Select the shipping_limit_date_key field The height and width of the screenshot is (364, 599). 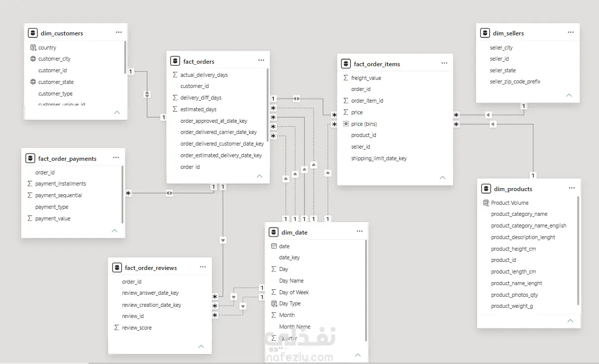(x=379, y=158)
